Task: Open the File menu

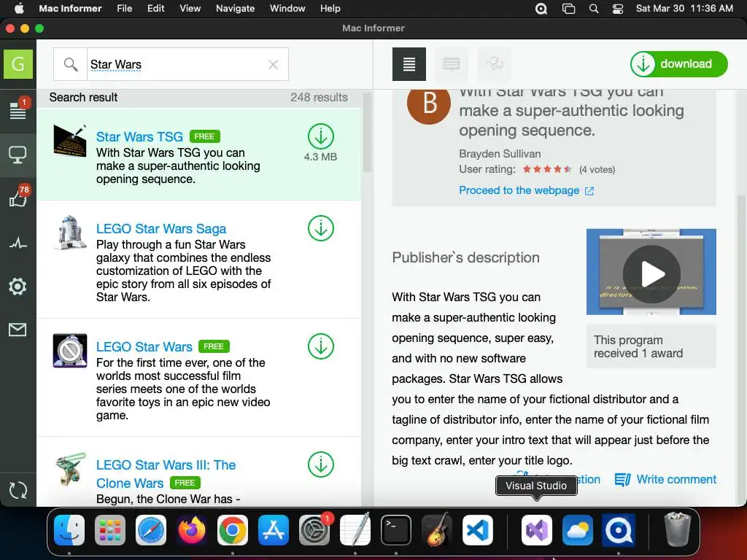Action: point(124,9)
